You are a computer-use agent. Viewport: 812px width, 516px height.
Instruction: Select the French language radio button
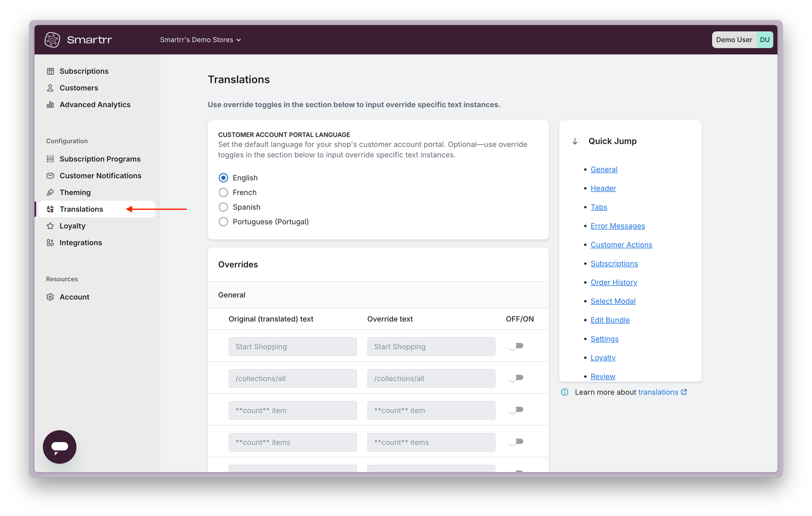pos(223,192)
